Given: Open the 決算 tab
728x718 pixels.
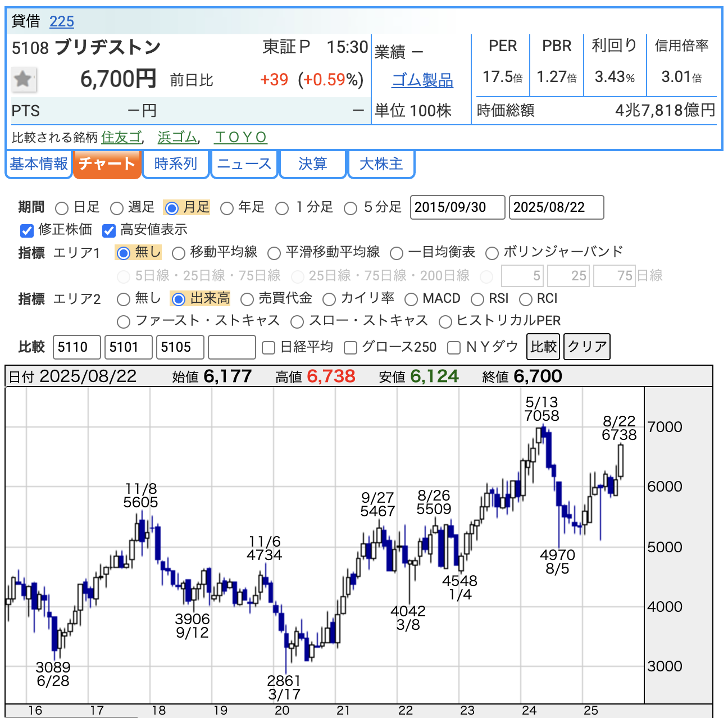Looking at the screenshot, I should pyautogui.click(x=313, y=163).
